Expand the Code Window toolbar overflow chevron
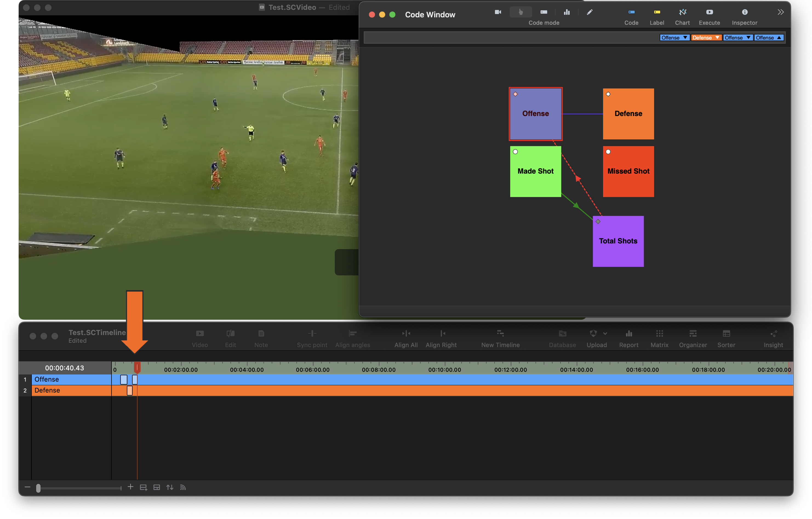812x519 pixels. click(780, 12)
